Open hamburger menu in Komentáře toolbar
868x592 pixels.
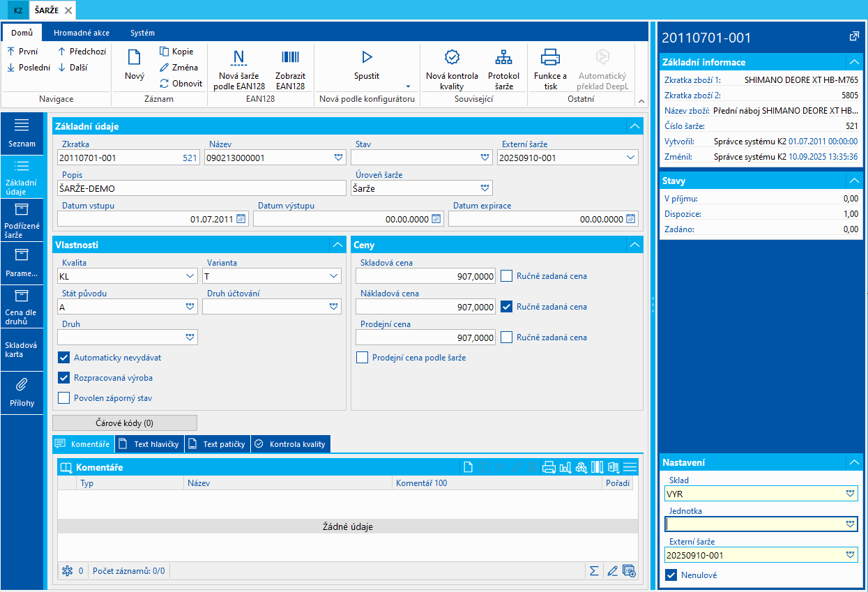point(630,467)
